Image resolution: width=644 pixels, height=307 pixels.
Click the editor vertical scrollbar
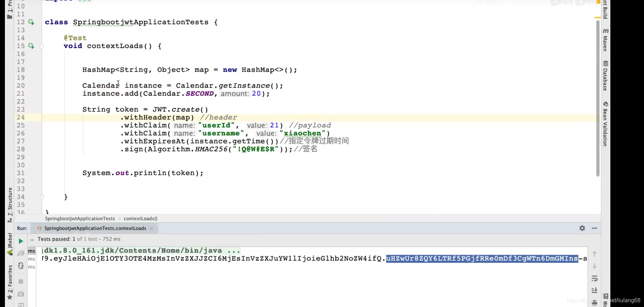point(598,98)
